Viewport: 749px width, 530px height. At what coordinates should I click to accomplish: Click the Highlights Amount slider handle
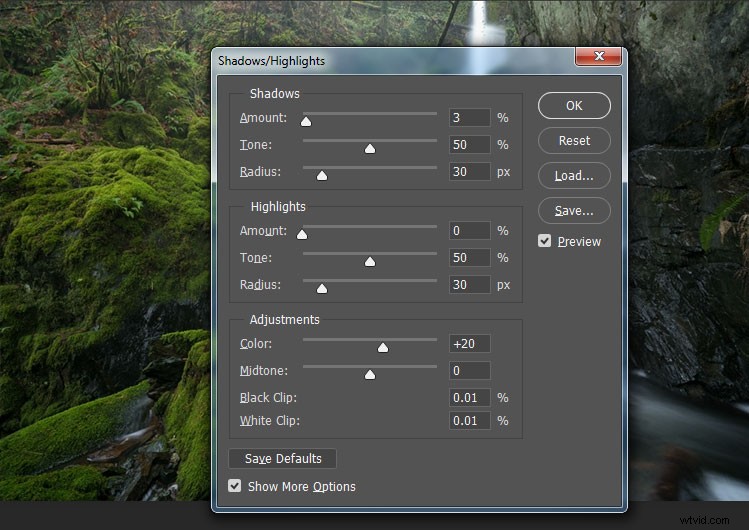coord(302,234)
